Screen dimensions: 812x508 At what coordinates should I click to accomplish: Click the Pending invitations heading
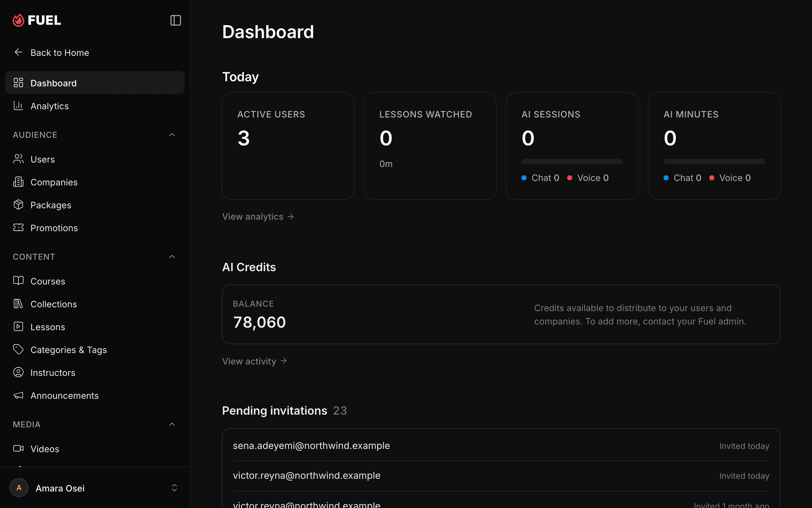coord(274,410)
